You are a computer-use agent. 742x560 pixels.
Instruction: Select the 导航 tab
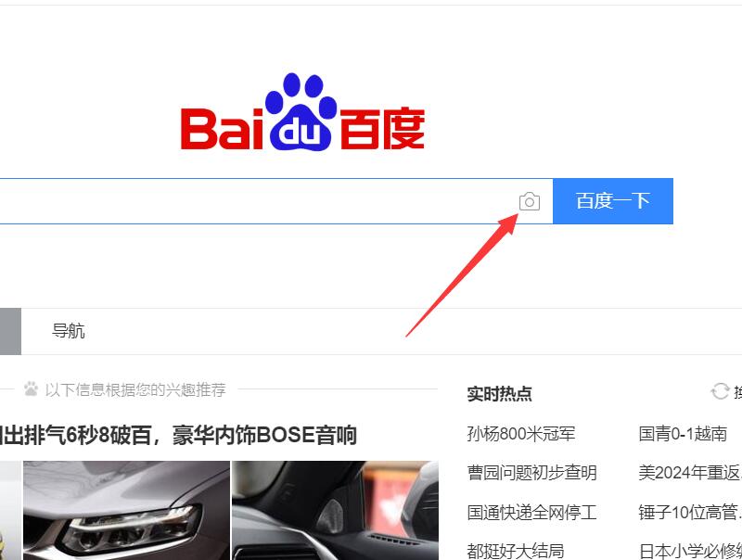click(x=68, y=331)
